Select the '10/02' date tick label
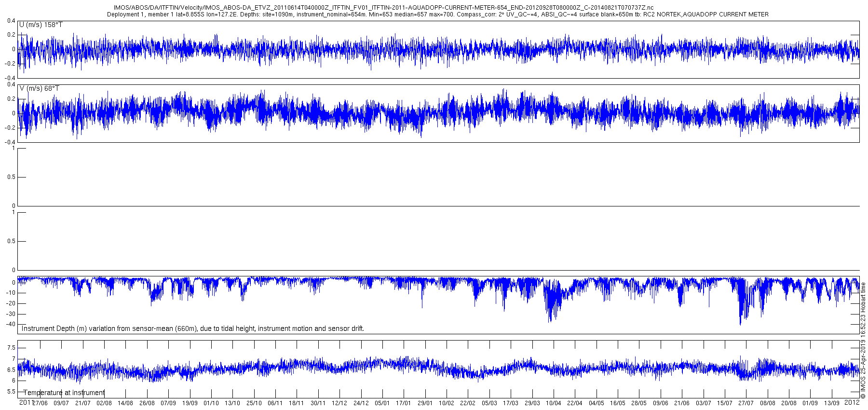 click(447, 403)
